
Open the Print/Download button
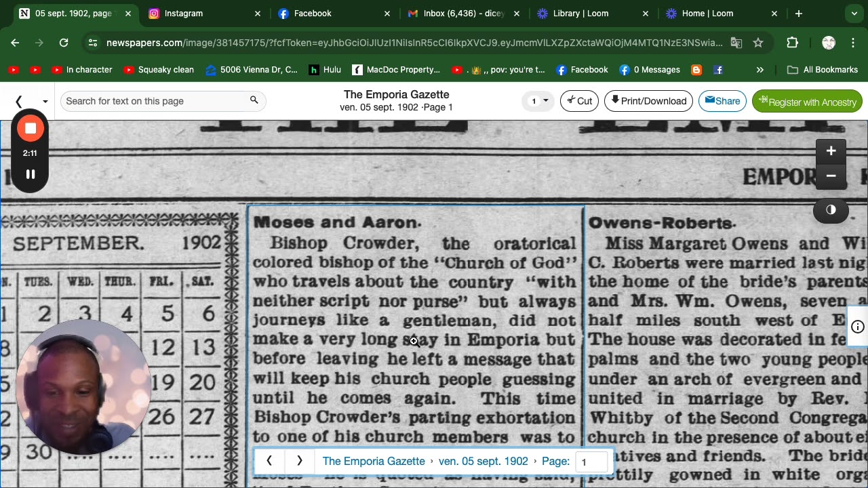coord(648,101)
